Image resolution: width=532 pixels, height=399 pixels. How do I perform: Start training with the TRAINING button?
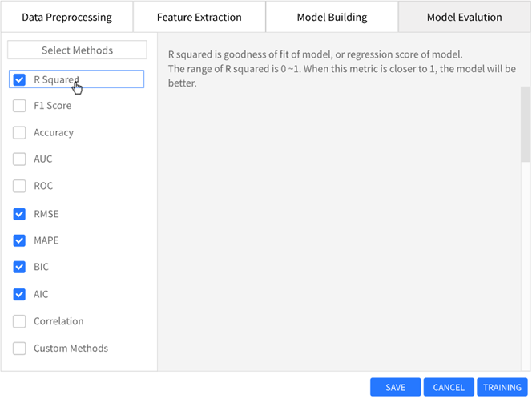[502, 387]
